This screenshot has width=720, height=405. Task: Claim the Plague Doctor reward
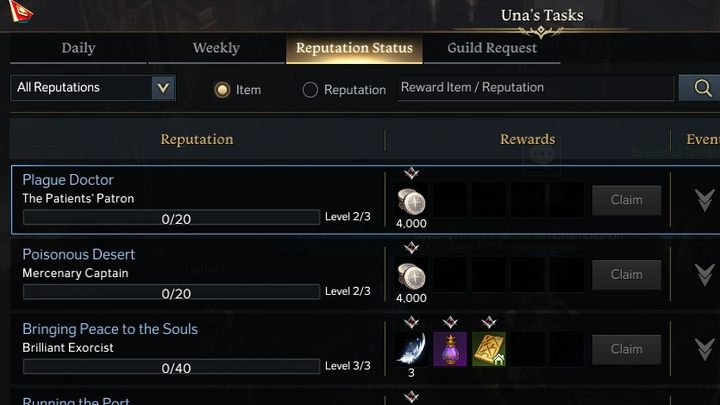(x=626, y=200)
